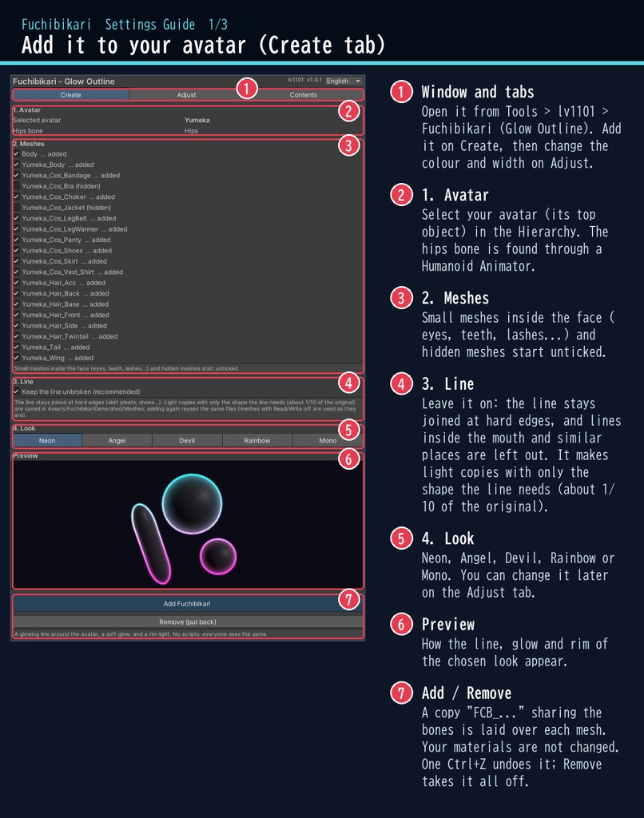Viewport: 644px width, 818px height.
Task: Uncheck the Yumeka_Cos_Shoes mesh
Action: pos(17,250)
